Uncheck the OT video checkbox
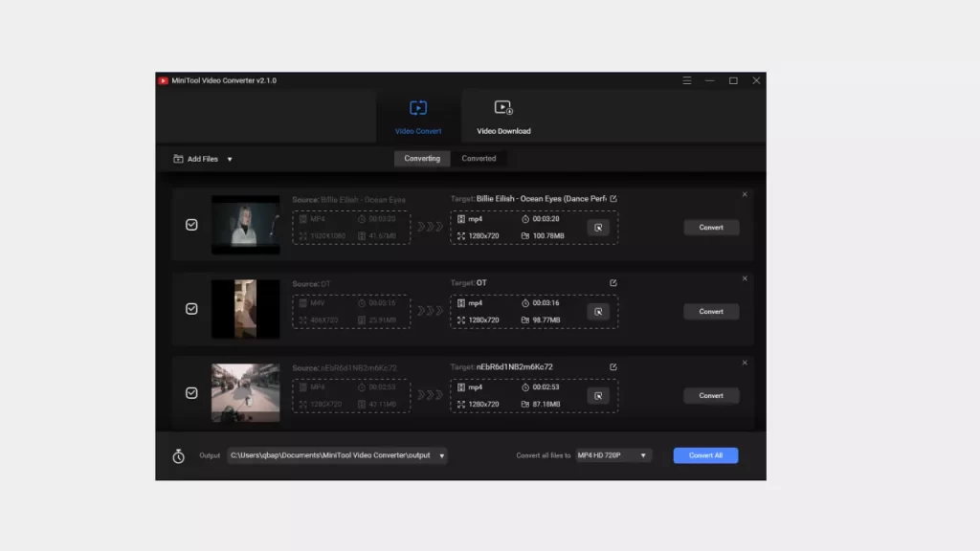Image resolution: width=980 pixels, height=551 pixels. pyautogui.click(x=191, y=309)
